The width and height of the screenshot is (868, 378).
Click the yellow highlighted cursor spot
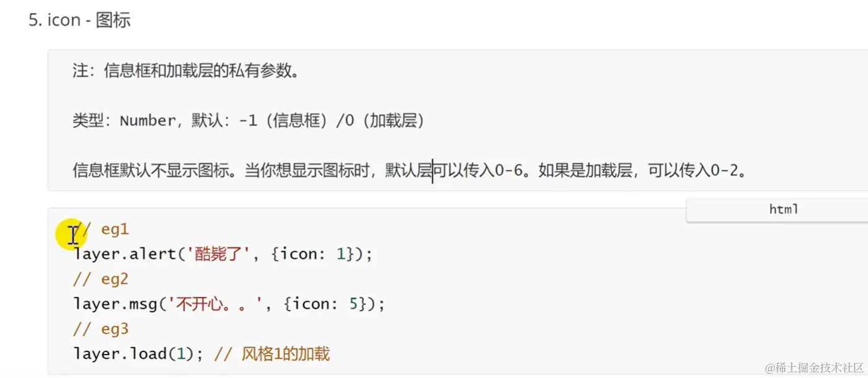coord(72,235)
